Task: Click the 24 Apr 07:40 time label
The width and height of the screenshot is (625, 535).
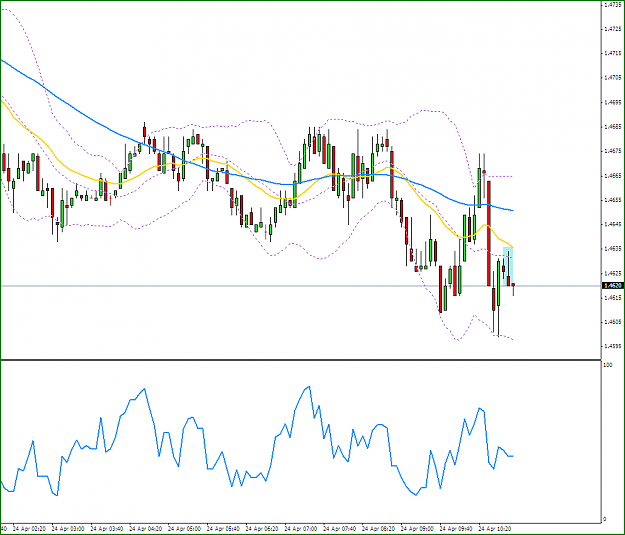Action: coord(339,529)
